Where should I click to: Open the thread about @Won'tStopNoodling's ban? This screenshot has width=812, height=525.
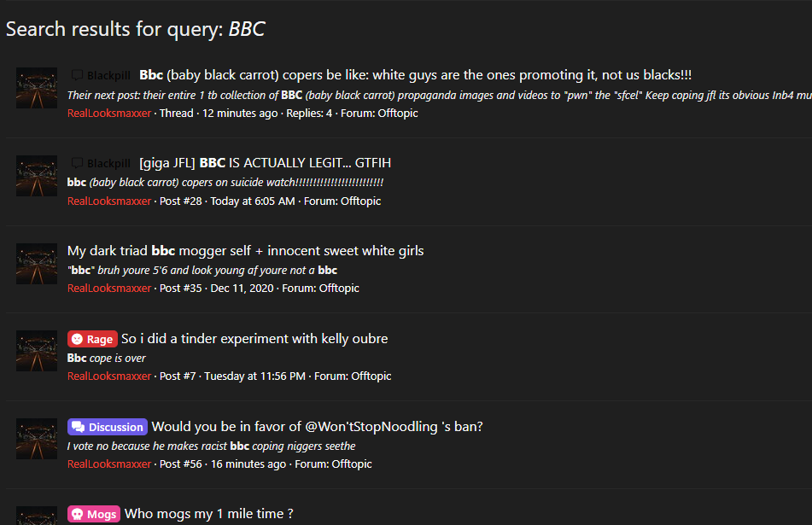[317, 427]
